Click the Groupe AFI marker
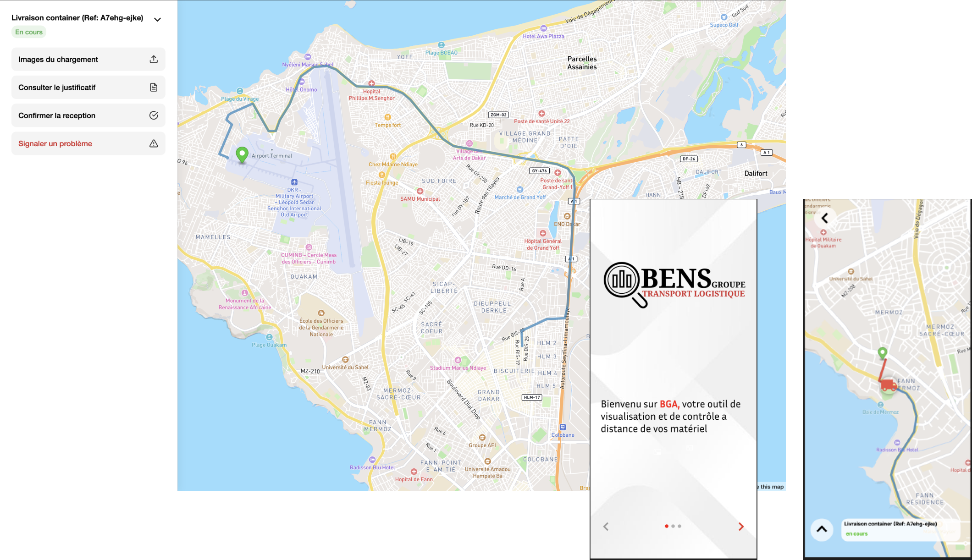Viewport: 972px width, 560px height. 482,438
